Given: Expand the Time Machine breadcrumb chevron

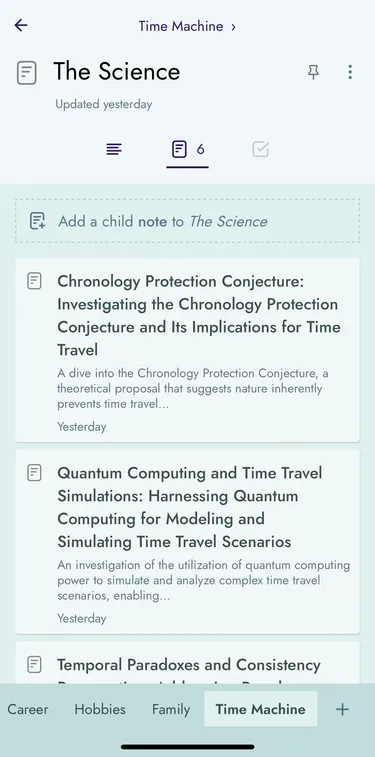Looking at the screenshot, I should 234,27.
